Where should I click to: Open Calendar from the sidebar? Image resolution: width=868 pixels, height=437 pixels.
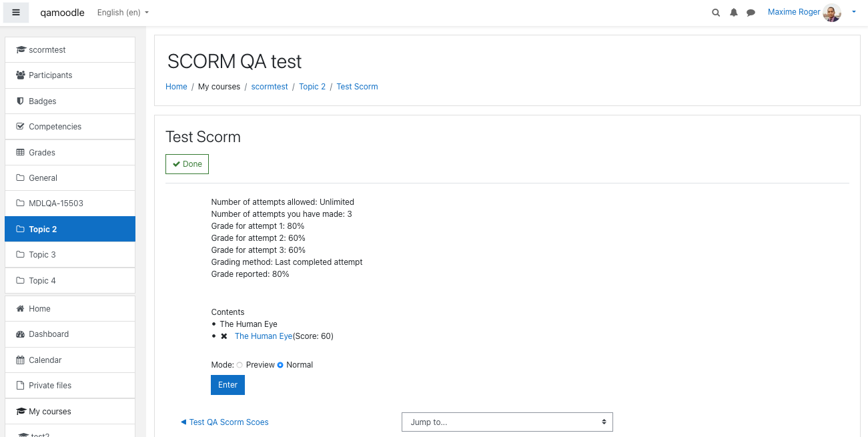(x=70, y=360)
